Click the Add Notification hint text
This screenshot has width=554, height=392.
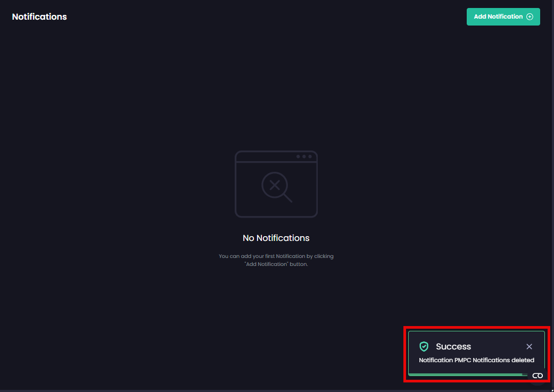[x=276, y=260]
